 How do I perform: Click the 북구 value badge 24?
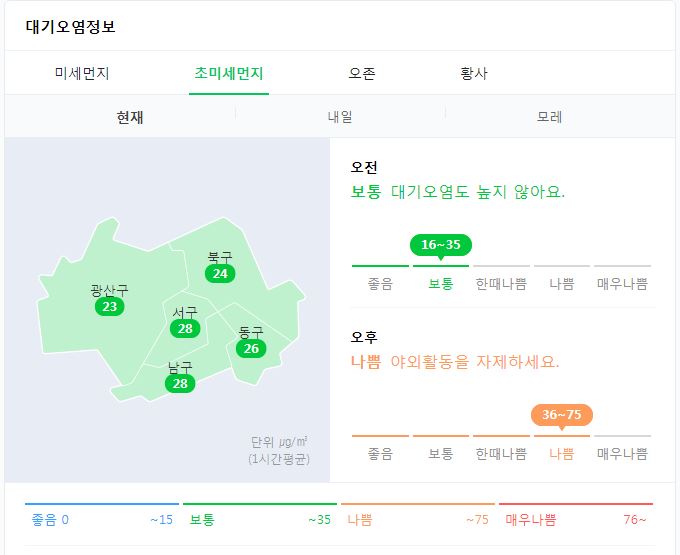click(x=220, y=274)
